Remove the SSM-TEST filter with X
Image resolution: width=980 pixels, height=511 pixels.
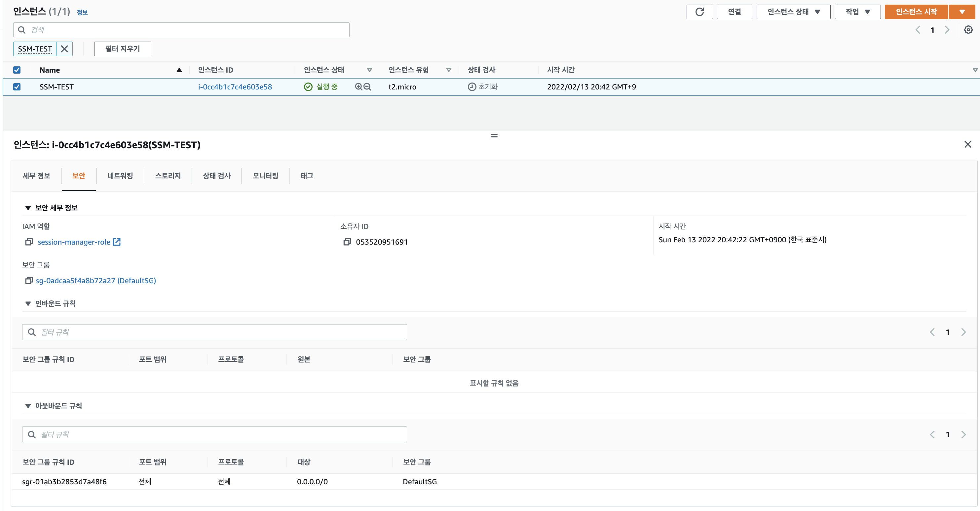coord(64,49)
